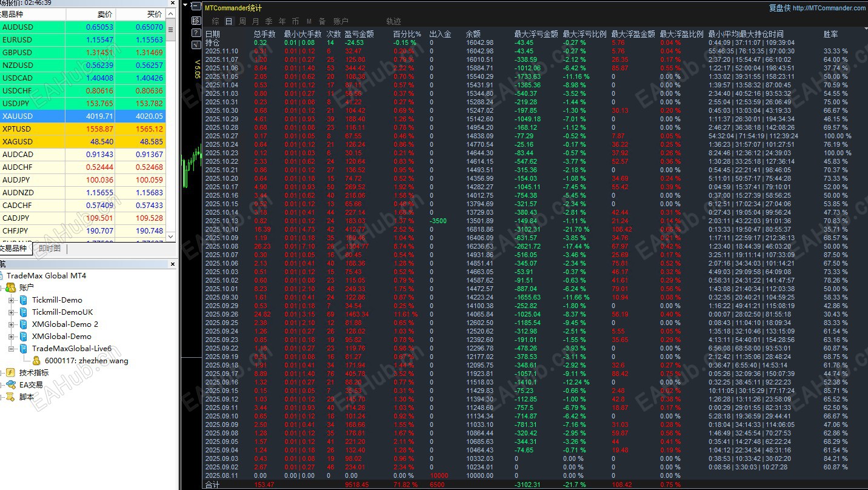Click the XMGlobal-Demo 2 server icon
The width and height of the screenshot is (868, 490).
tap(24, 324)
